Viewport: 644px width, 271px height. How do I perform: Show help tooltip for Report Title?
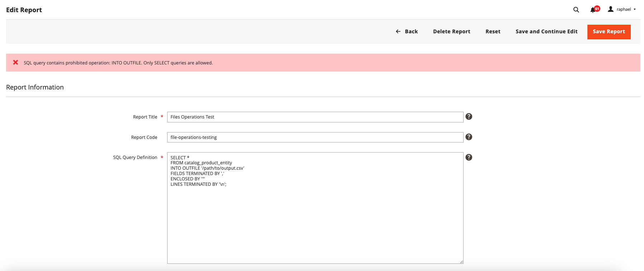pos(469,116)
